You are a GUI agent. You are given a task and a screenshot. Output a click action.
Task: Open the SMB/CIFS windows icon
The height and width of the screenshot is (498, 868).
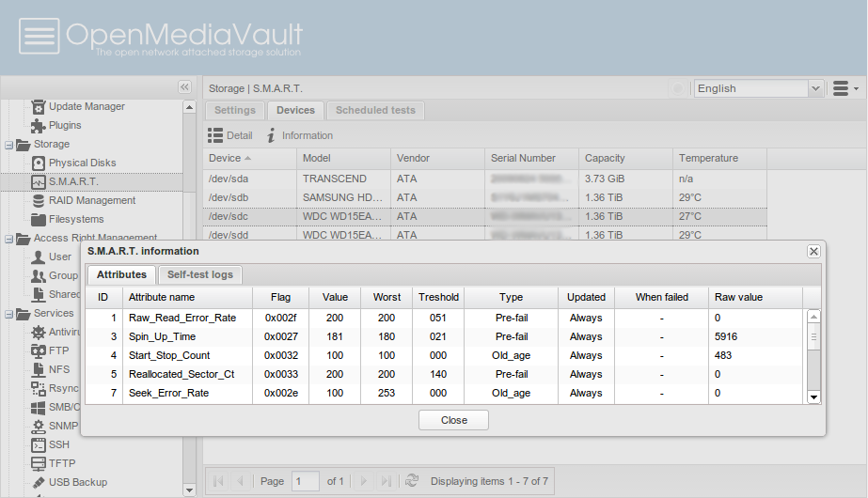click(x=39, y=407)
